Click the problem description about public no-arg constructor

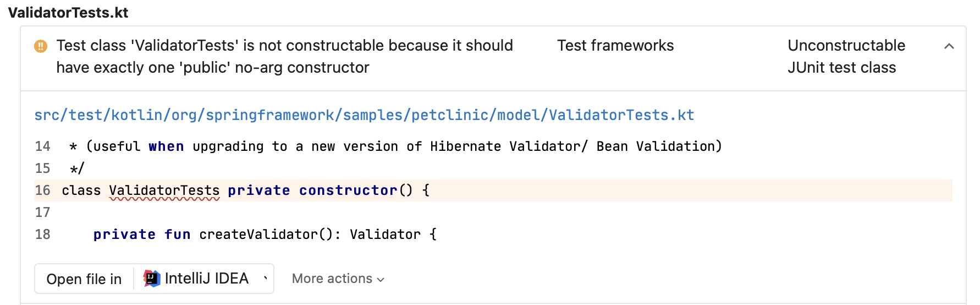284,56
